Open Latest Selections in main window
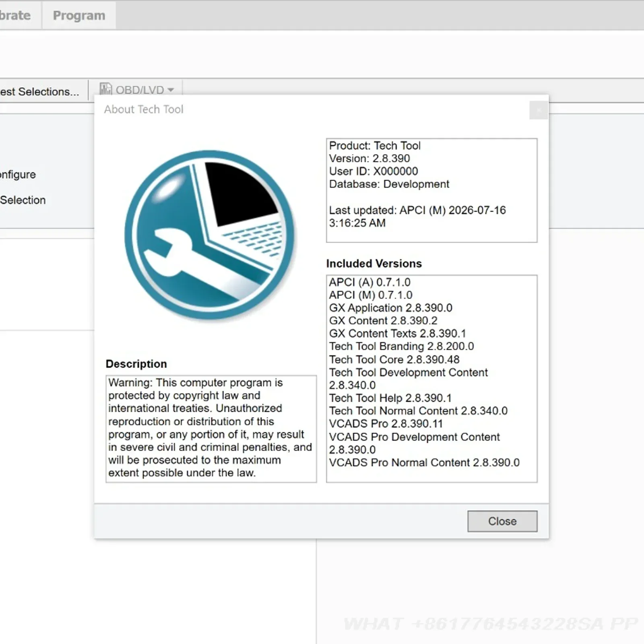This screenshot has height=644, width=644. pyautogui.click(x=39, y=92)
